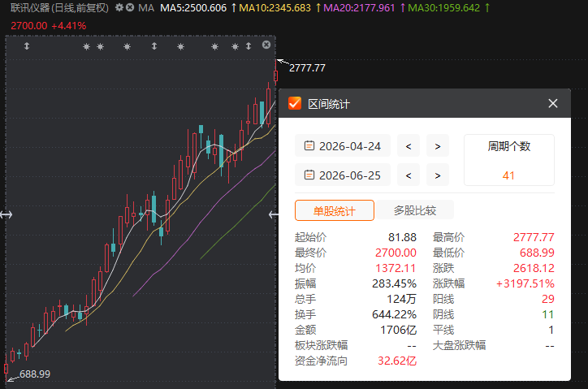
Task: Click the MA20:2177.961 value
Action: coord(359,7)
